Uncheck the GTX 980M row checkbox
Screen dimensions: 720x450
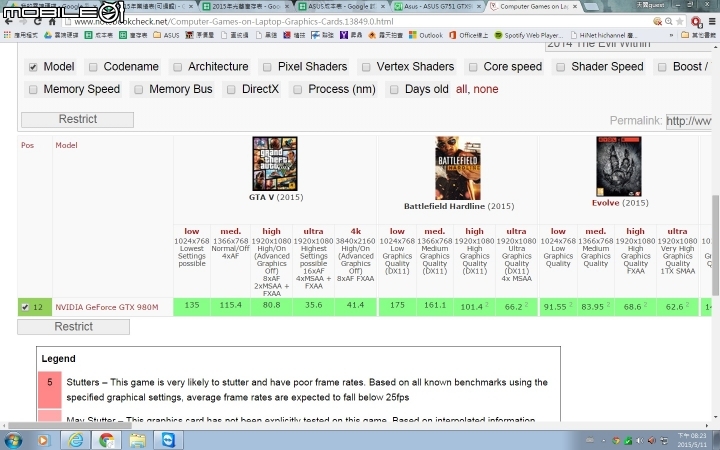[25, 307]
